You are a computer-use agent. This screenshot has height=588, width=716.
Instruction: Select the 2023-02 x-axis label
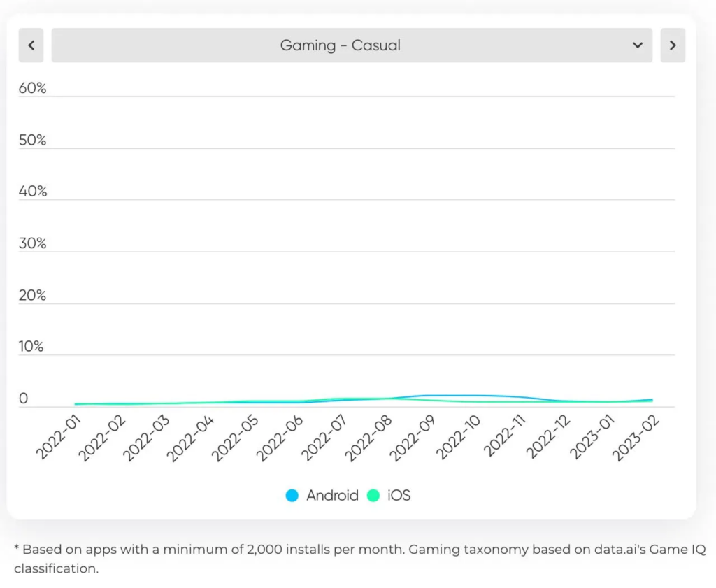[635, 438]
